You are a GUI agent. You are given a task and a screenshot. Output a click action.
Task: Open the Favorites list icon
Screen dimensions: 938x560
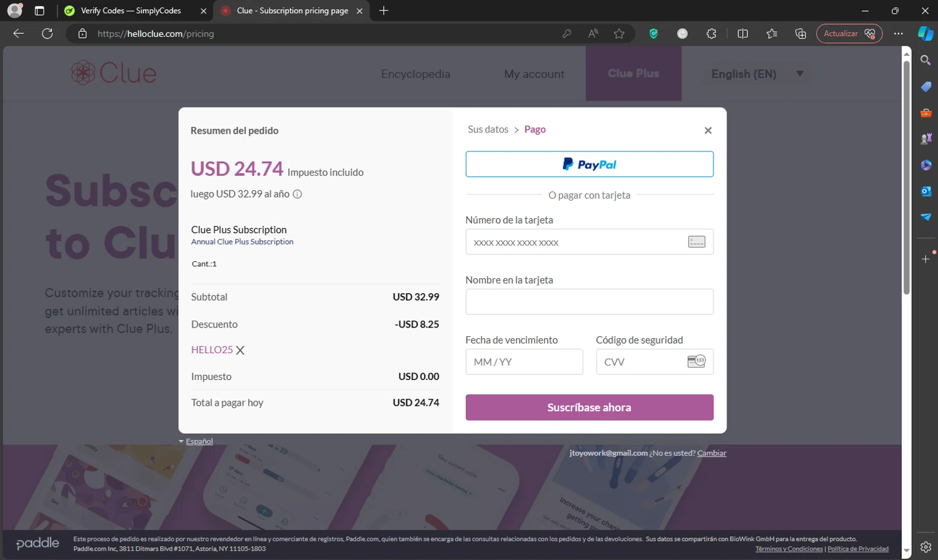click(x=772, y=34)
